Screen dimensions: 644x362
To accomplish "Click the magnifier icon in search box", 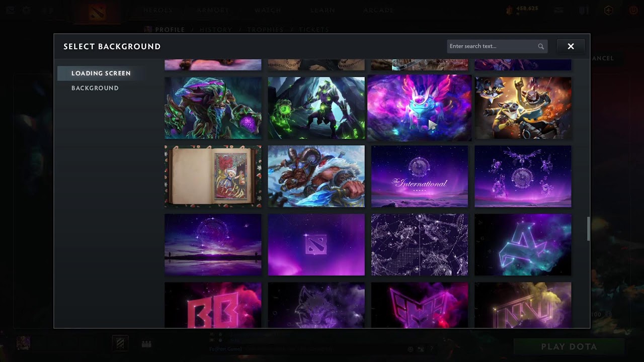I will pyautogui.click(x=541, y=46).
